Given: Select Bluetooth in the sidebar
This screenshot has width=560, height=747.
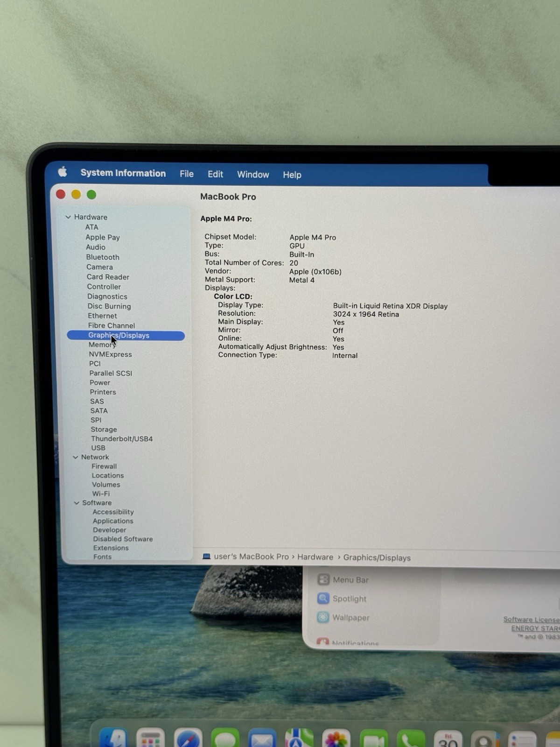Looking at the screenshot, I should point(103,257).
